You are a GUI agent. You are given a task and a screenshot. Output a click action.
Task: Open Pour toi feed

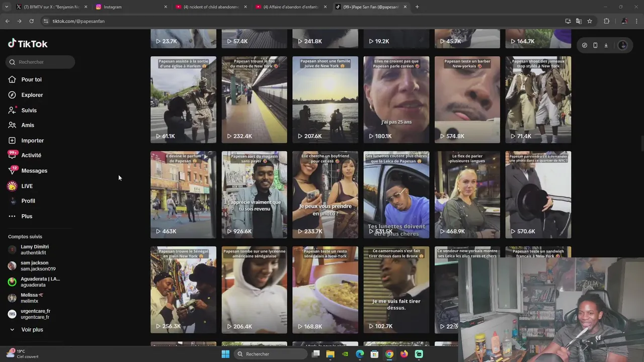point(31,79)
